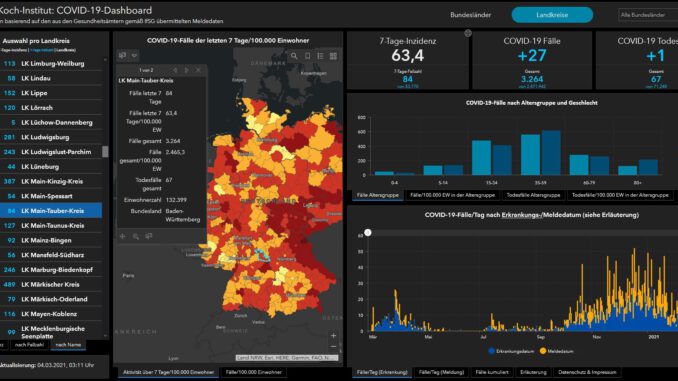678x381 pixels.
Task: Select the Todesfälle Altersgruppe tab
Action: point(533,195)
